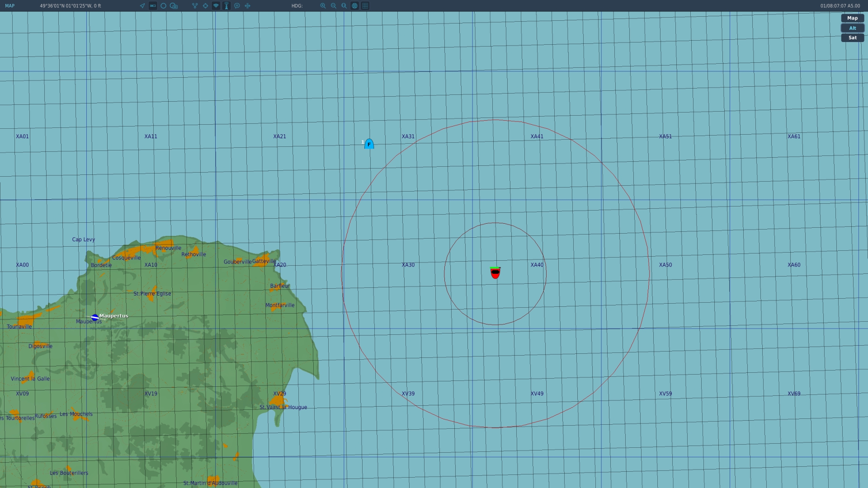Screen dimensions: 868x488
Task: Click the MAP label in top bar
Action: [10, 6]
